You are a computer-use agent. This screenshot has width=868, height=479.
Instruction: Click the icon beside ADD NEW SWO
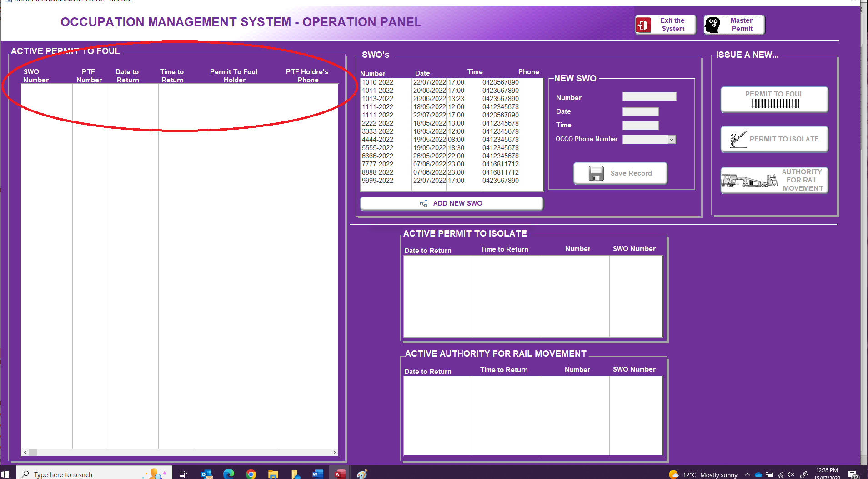[x=424, y=203]
